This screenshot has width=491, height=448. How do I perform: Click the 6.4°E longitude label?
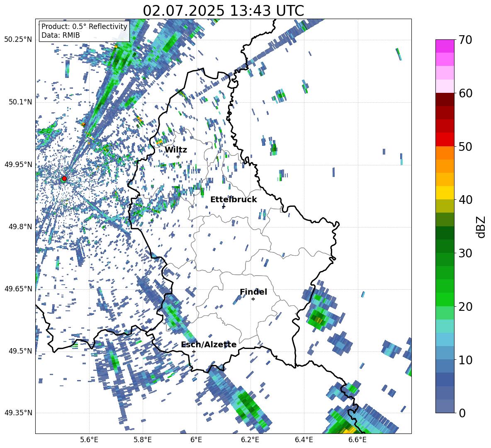click(x=304, y=440)
